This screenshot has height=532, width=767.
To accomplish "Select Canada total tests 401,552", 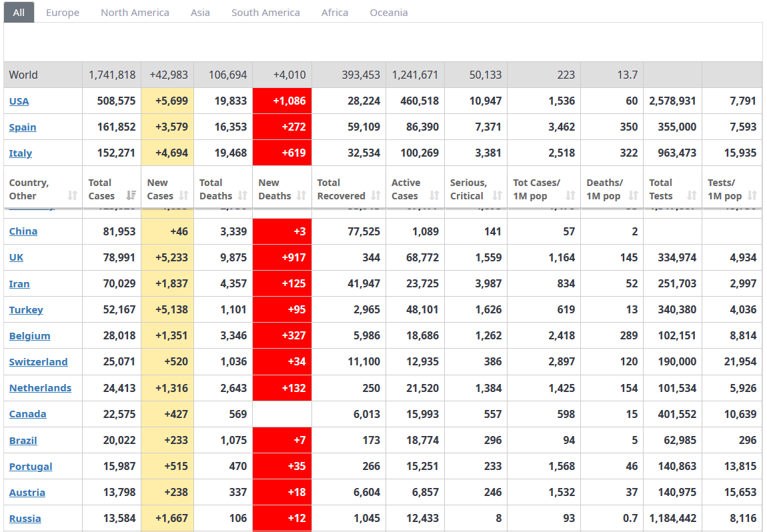I will click(677, 414).
